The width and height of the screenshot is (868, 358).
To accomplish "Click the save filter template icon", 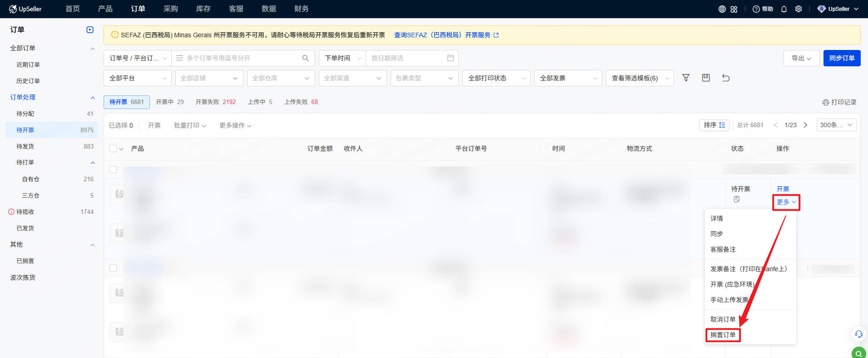I will pos(706,78).
